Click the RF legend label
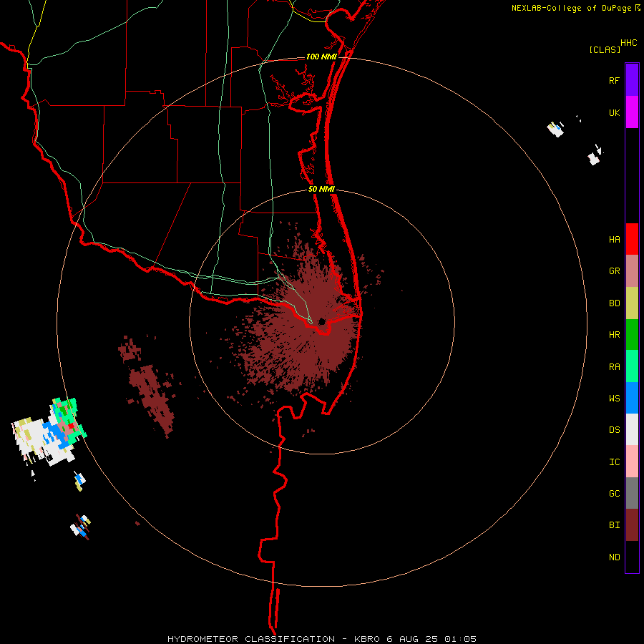Image resolution: width=644 pixels, height=644 pixels. point(614,80)
